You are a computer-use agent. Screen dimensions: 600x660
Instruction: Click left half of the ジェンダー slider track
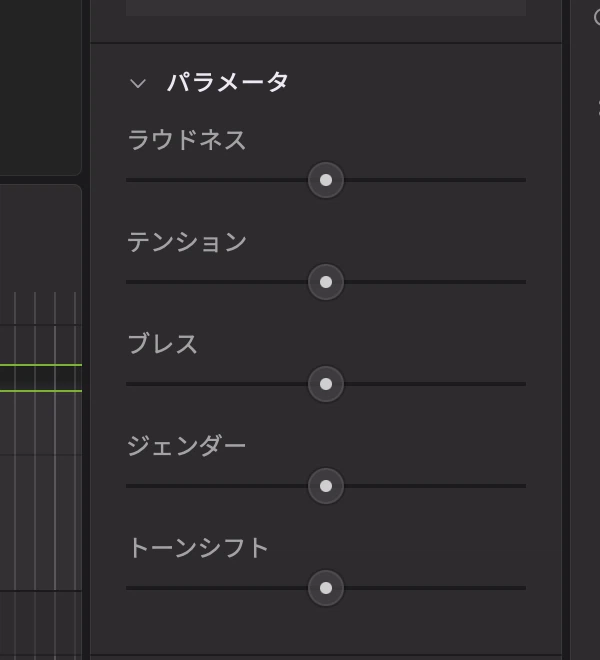point(217,486)
